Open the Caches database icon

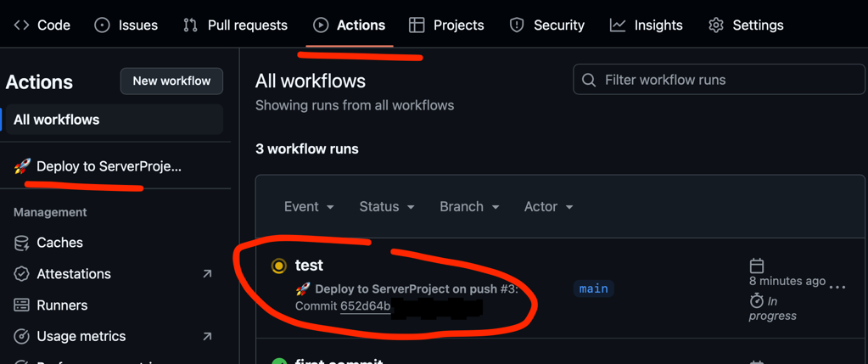click(22, 243)
